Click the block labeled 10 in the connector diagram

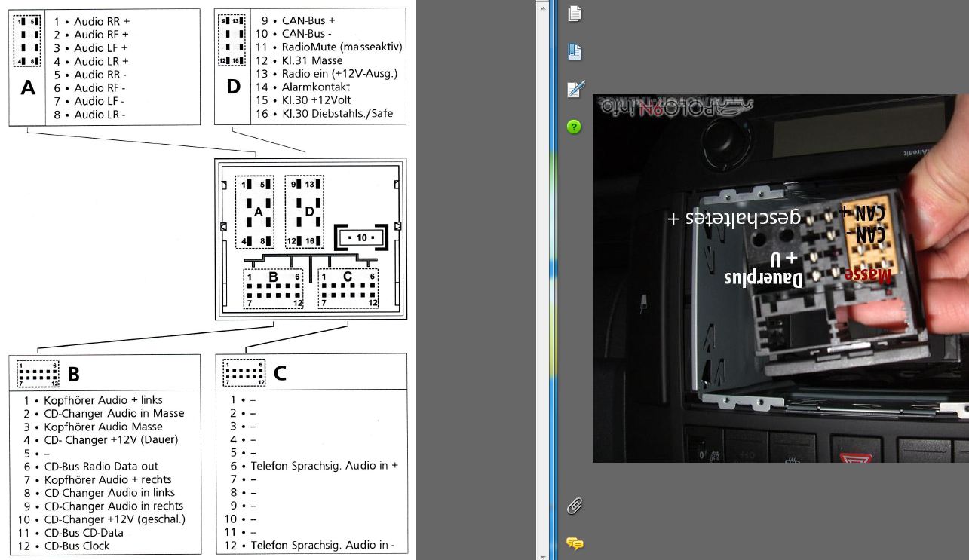click(x=362, y=237)
